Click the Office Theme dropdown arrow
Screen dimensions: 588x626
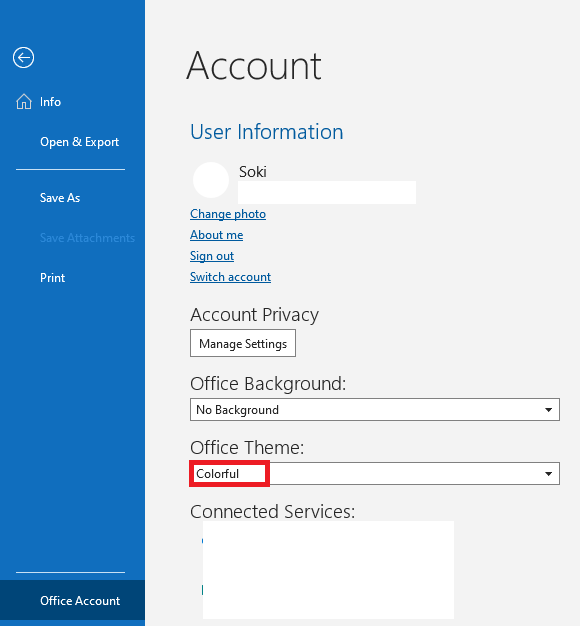(x=548, y=473)
